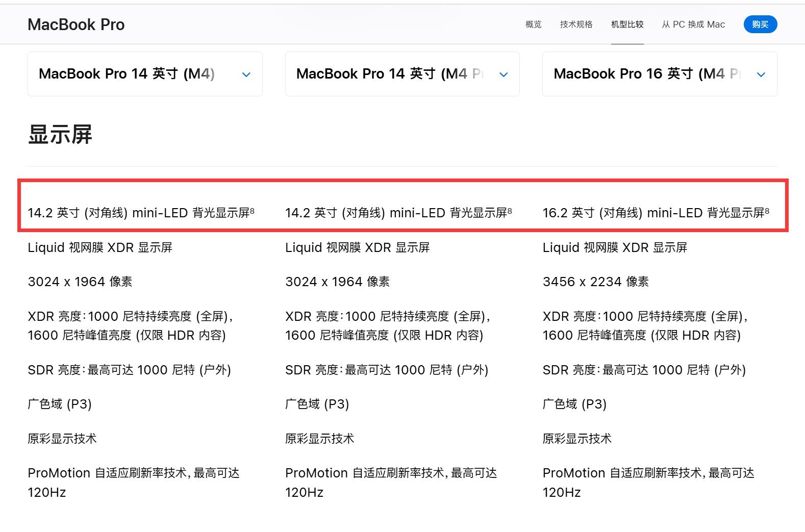Screen dimensions: 805x532
Task: Click the 显示屏 section heading
Action: [x=60, y=135]
